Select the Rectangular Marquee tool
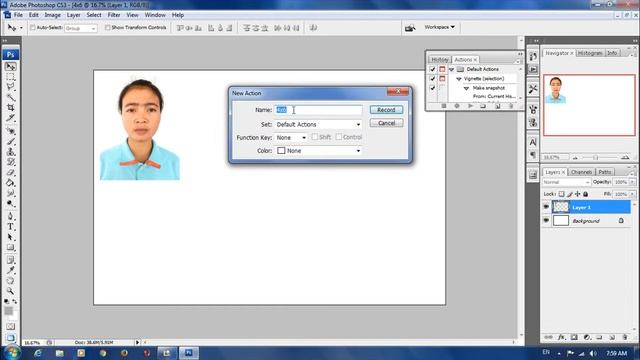 11,77
